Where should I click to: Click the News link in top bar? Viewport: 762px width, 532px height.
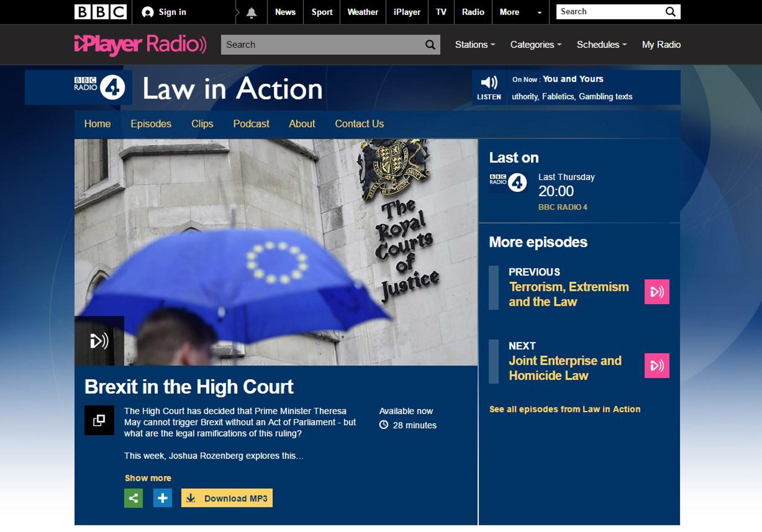285,12
